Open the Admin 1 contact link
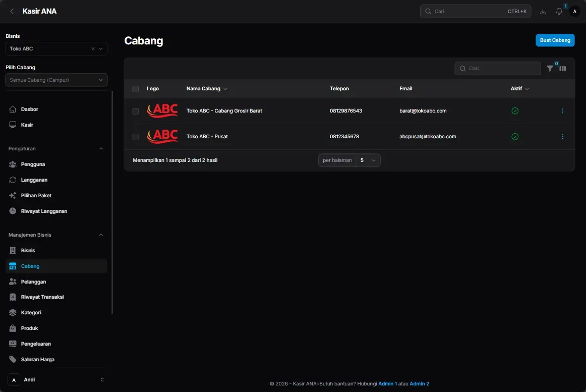586x392 pixels. click(387, 384)
